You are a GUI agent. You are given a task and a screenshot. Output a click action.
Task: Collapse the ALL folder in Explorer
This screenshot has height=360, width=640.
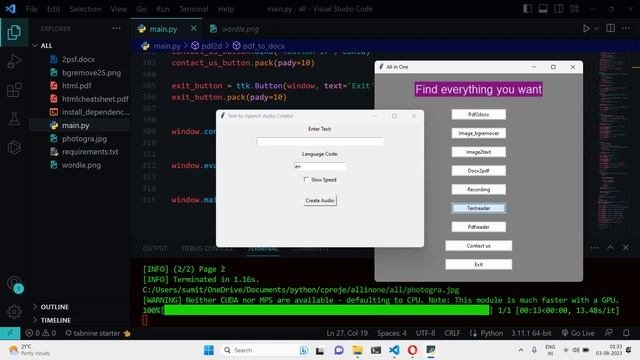35,46
